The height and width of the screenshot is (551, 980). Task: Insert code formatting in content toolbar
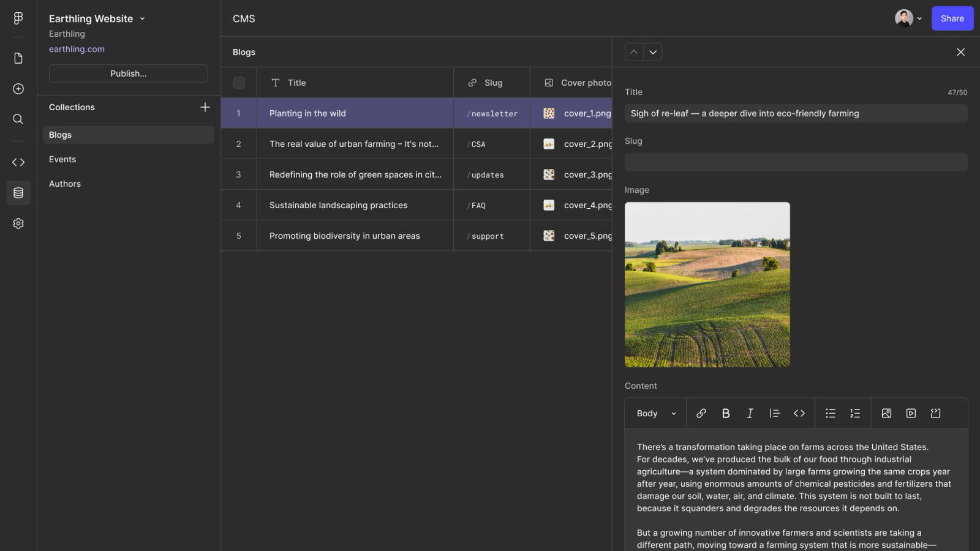pyautogui.click(x=799, y=413)
